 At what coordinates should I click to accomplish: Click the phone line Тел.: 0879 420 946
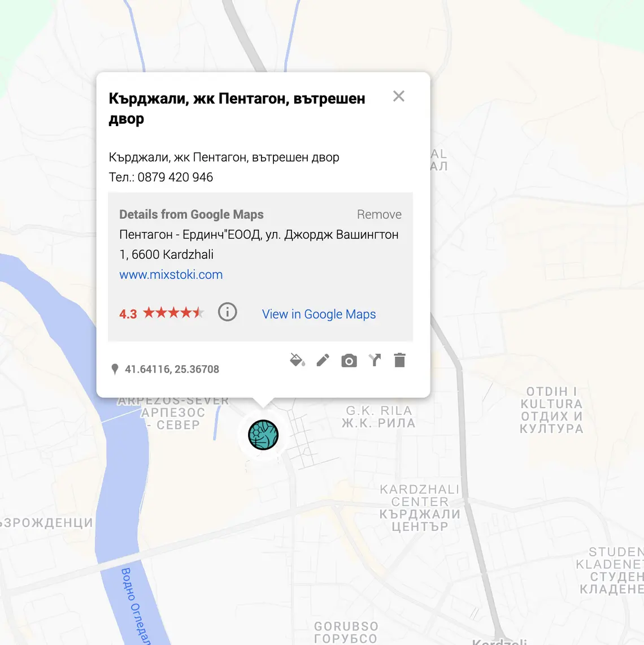click(x=160, y=177)
